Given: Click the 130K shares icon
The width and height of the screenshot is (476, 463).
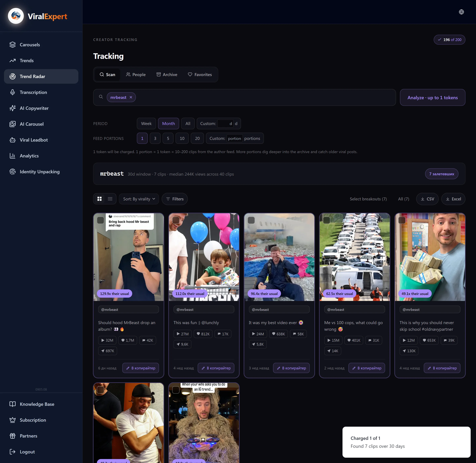Looking at the screenshot, I should (x=404, y=351).
